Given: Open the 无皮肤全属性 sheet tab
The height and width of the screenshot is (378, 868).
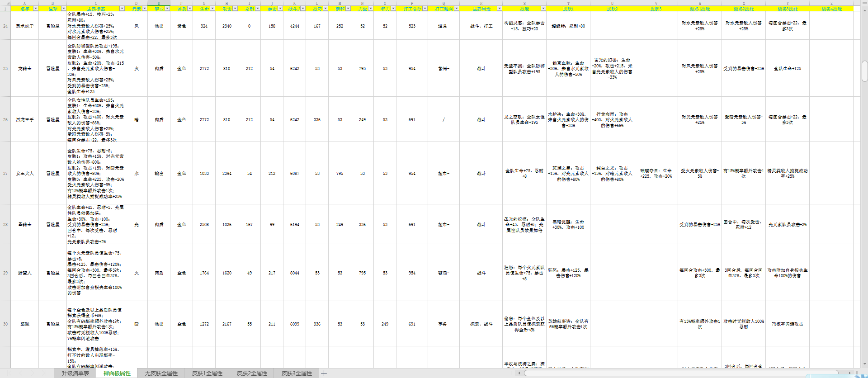Looking at the screenshot, I should pos(161,373).
